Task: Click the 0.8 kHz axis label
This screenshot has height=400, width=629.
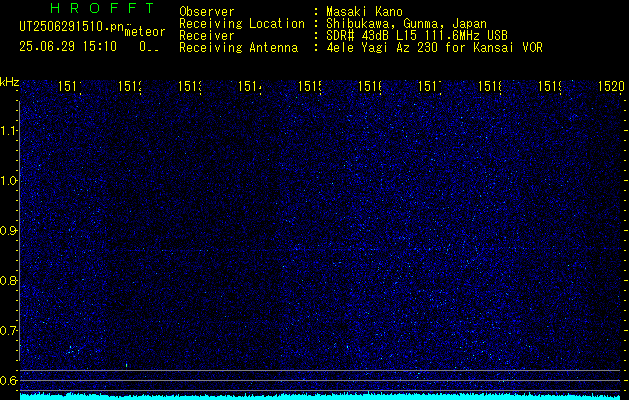Action: coord(9,280)
